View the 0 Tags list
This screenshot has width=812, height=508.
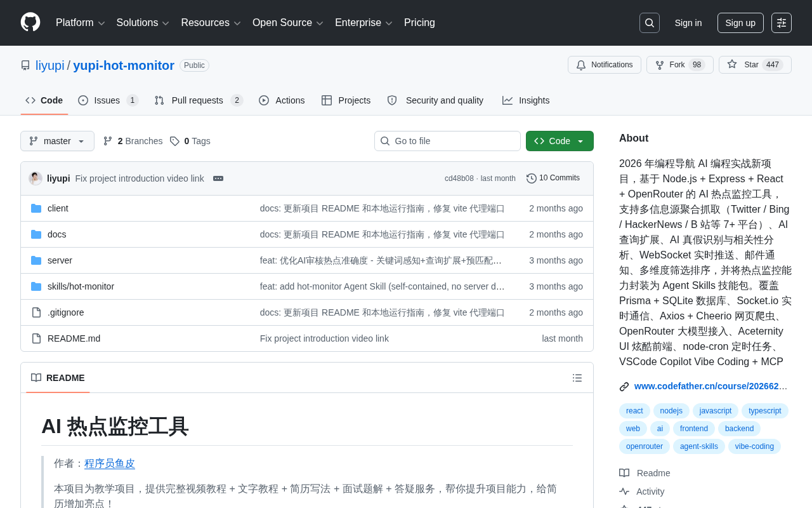pyautogui.click(x=190, y=141)
